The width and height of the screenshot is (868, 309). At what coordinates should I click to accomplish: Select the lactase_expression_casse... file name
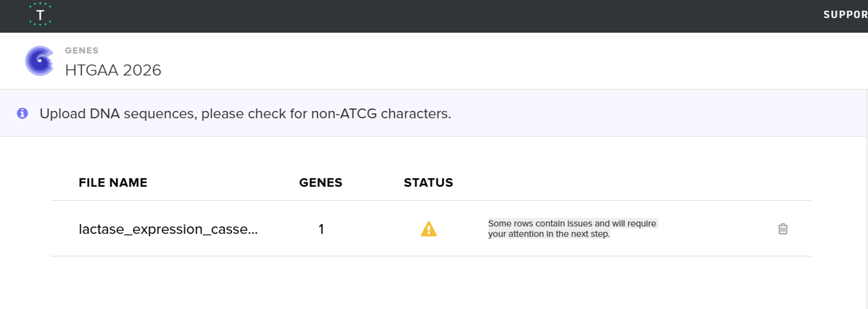coord(168,229)
